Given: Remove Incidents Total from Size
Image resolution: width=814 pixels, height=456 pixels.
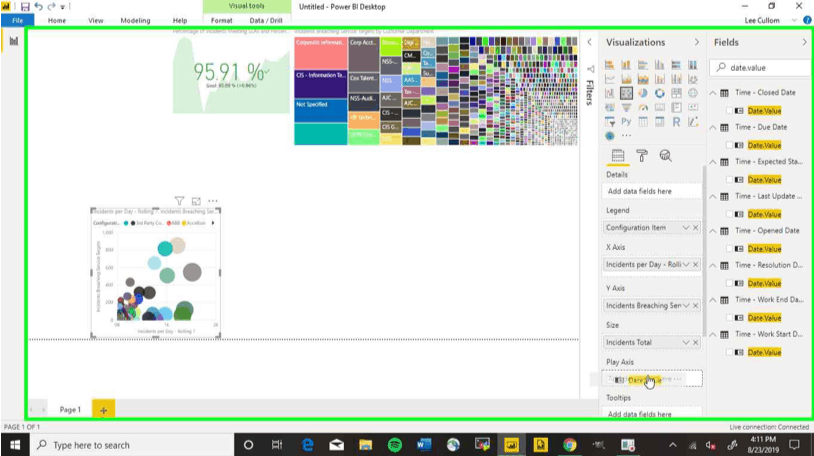Looking at the screenshot, I should pos(696,342).
